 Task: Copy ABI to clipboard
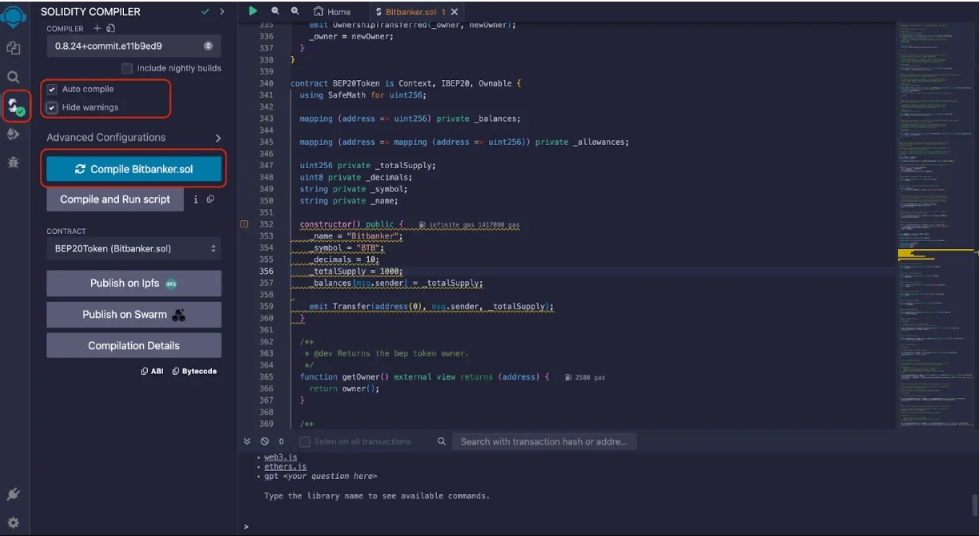(x=152, y=371)
